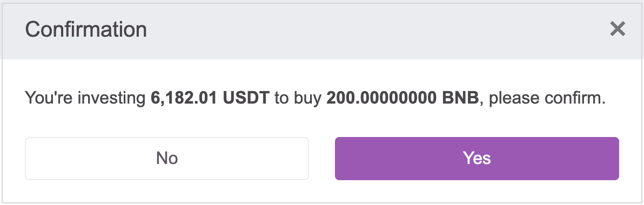
Task: Choose the white No button
Action: [x=167, y=158]
